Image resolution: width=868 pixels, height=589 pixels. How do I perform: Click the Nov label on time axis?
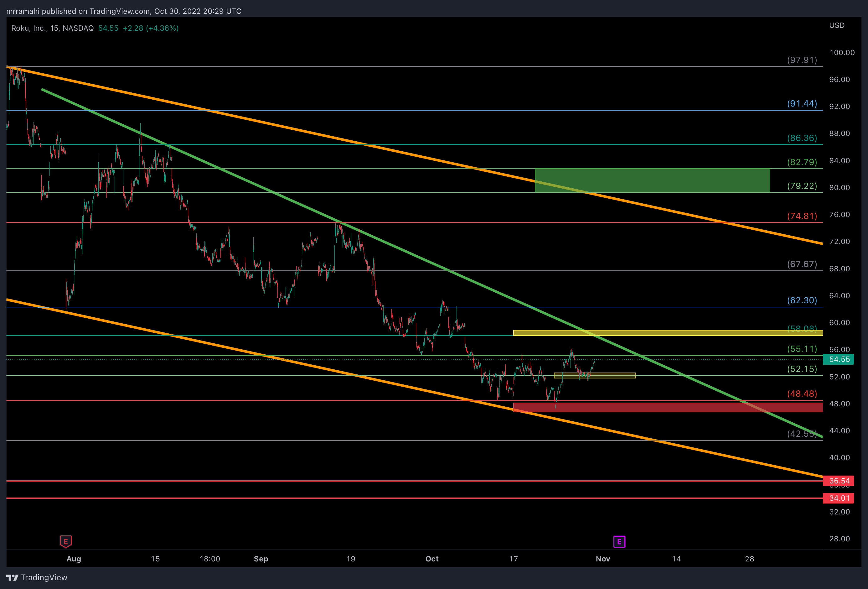(603, 559)
